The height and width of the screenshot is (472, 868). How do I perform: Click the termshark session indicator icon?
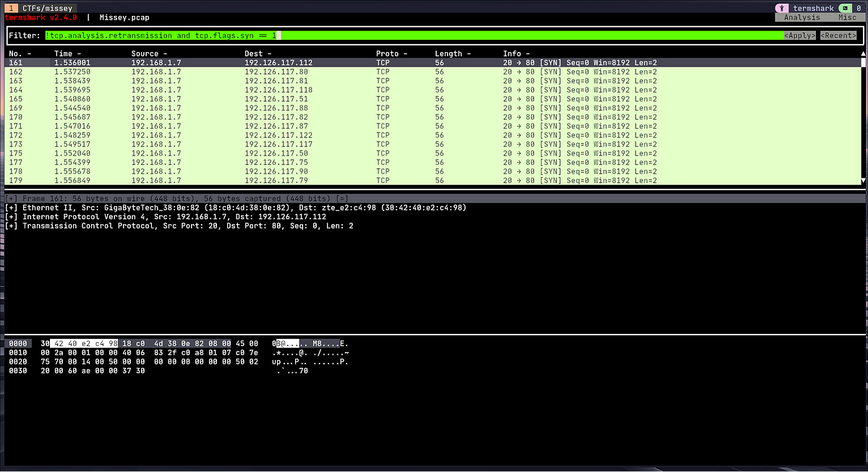click(781, 7)
